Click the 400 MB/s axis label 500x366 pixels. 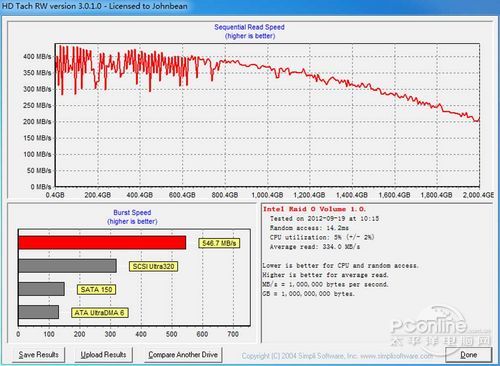[x=37, y=56]
